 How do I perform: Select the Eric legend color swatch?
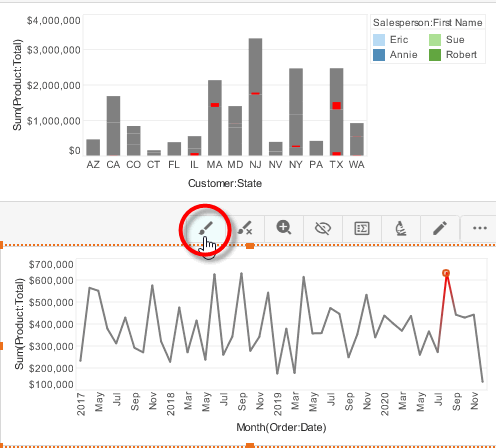click(x=379, y=40)
